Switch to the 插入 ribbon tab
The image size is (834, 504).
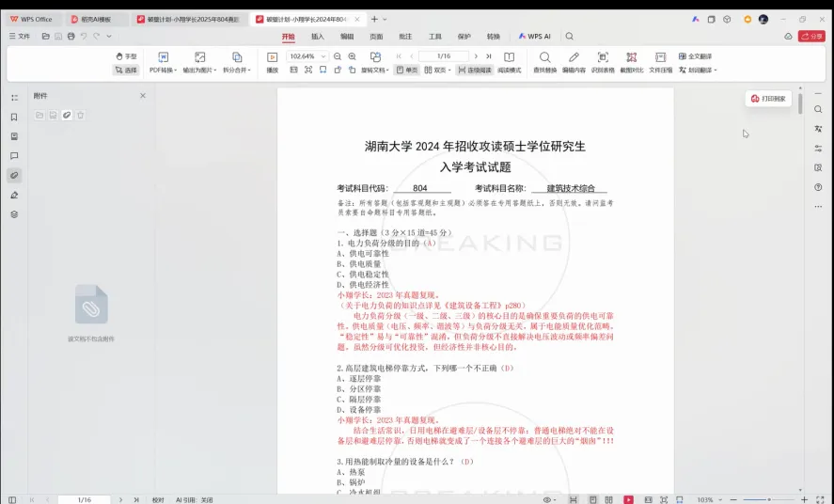click(x=318, y=37)
